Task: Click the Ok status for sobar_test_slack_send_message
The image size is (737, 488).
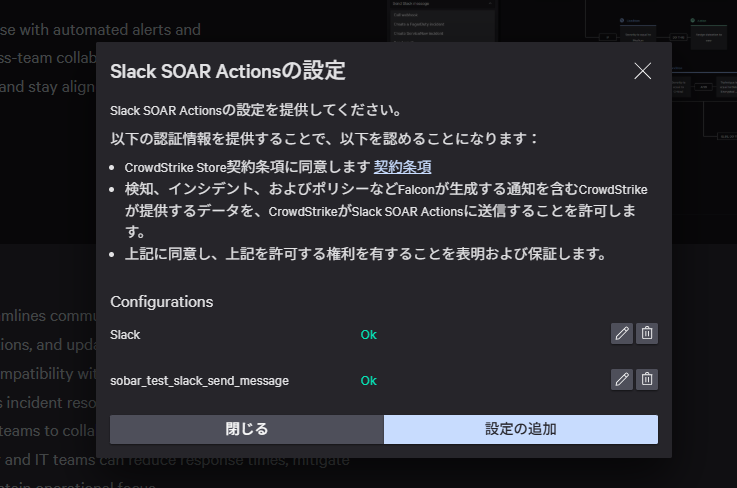Action: (x=368, y=381)
